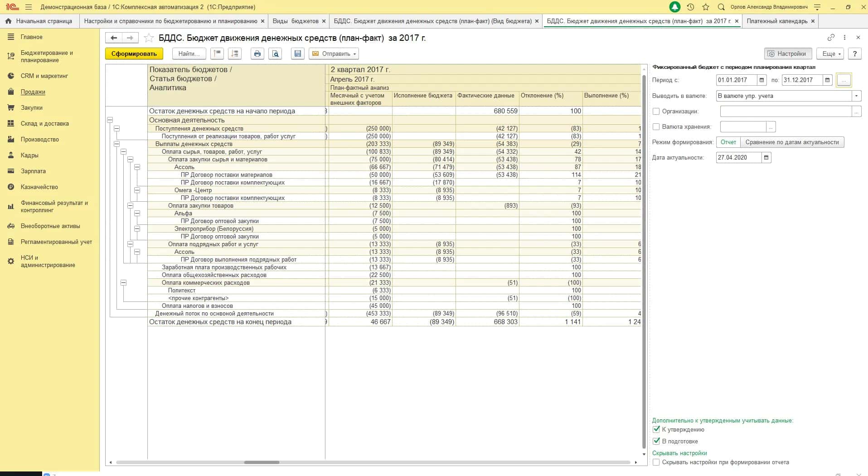Image resolution: width=868 pixels, height=476 pixels.
Task: Click the horizontal scrollbar thumb
Action: click(262, 462)
